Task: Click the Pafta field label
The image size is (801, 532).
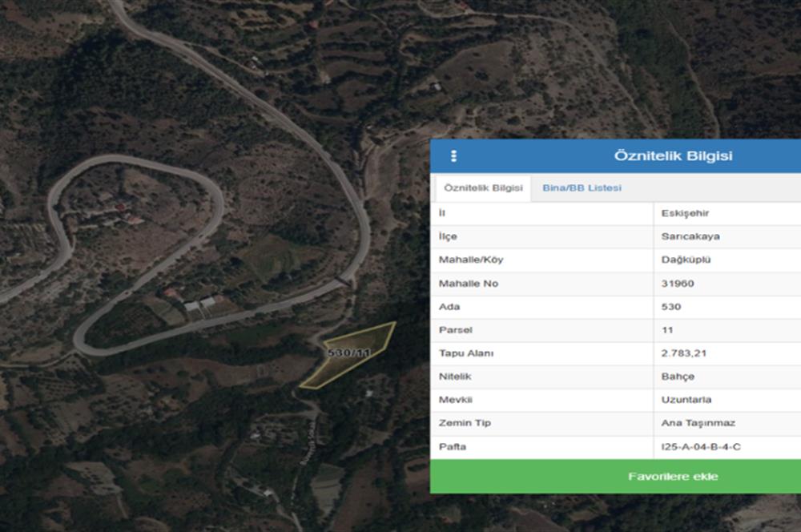Action: [452, 446]
